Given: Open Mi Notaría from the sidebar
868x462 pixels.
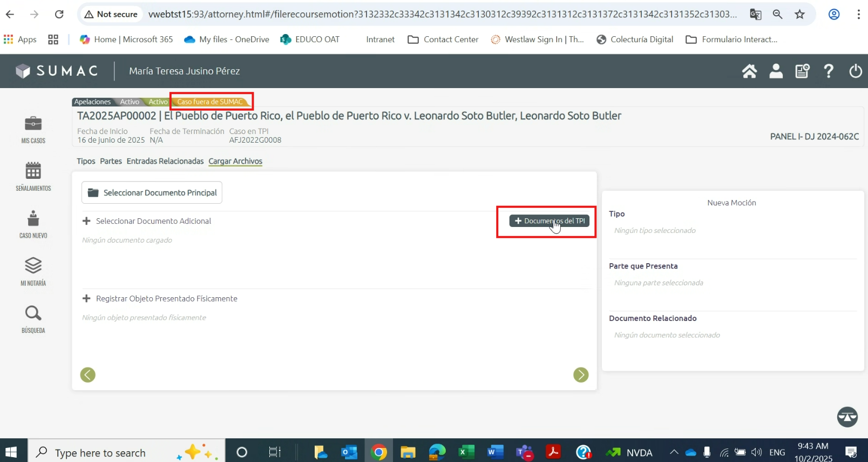Looking at the screenshot, I should pos(33,271).
